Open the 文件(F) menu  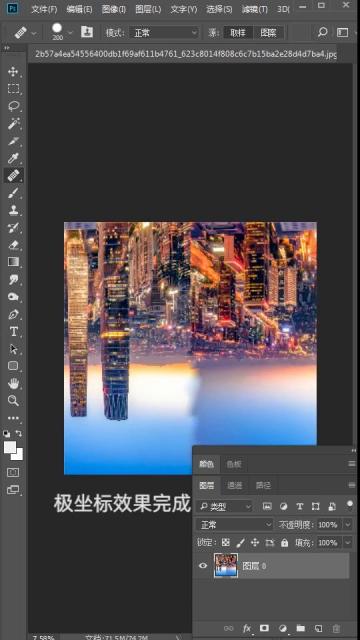click(x=44, y=9)
